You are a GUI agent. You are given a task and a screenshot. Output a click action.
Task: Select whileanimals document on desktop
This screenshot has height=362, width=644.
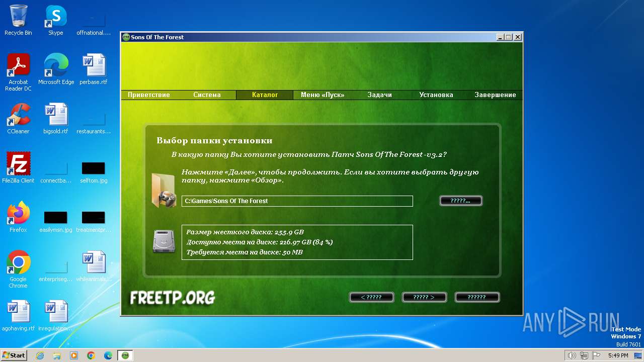click(94, 266)
